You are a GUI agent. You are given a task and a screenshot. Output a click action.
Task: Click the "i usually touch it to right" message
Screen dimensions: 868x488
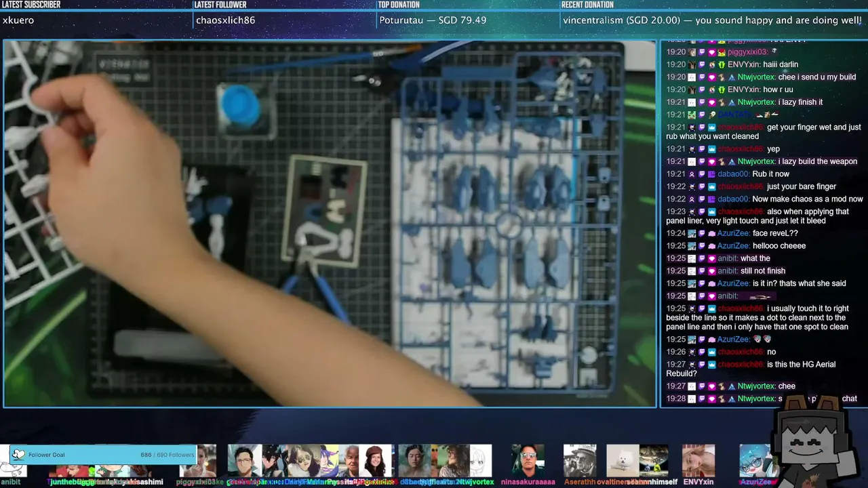click(757, 318)
